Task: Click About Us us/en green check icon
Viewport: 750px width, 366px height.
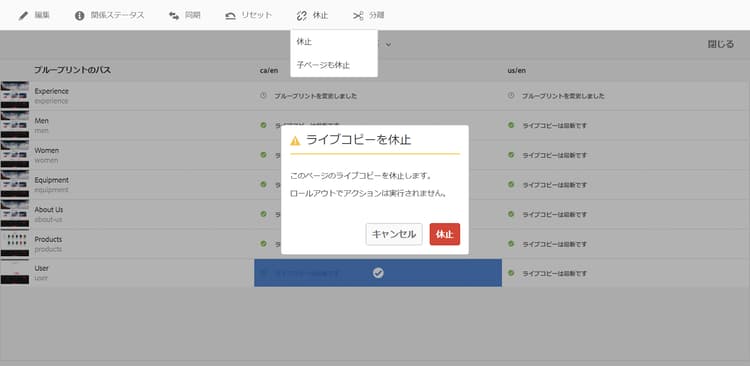Action: 511,214
